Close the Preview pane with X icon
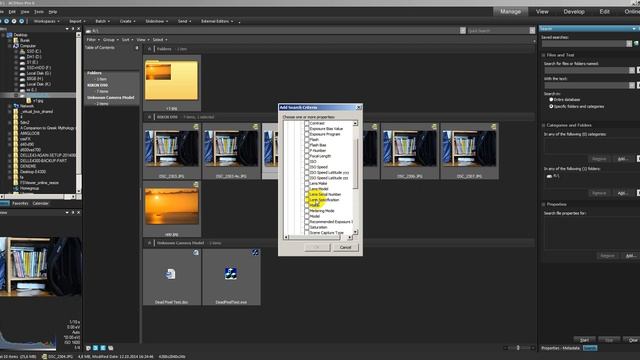Image resolution: width=640 pixels, height=360 pixels. [x=79, y=213]
